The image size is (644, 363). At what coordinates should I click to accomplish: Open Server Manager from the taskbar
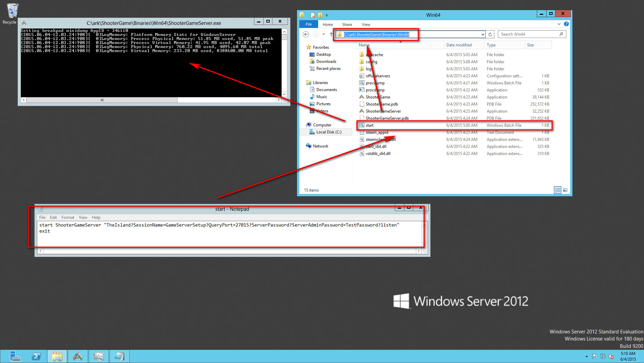coord(15,356)
